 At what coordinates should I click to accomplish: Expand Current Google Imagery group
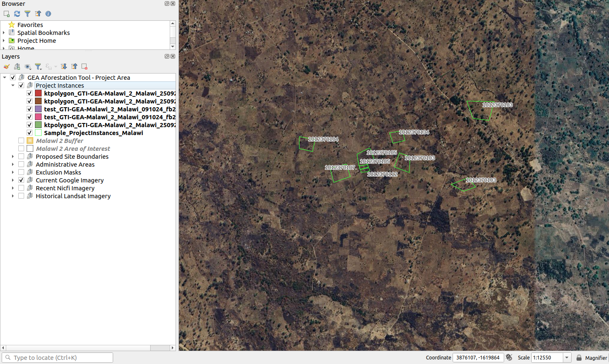pos(13,180)
